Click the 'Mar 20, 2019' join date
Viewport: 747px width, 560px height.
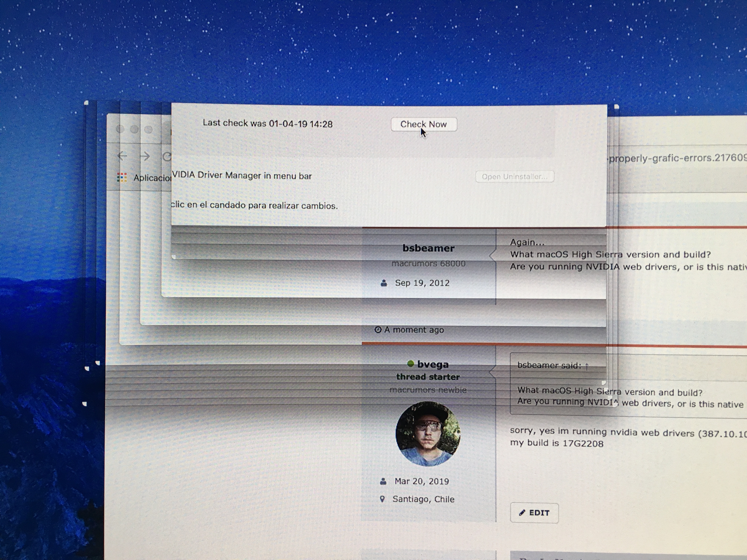422,481
